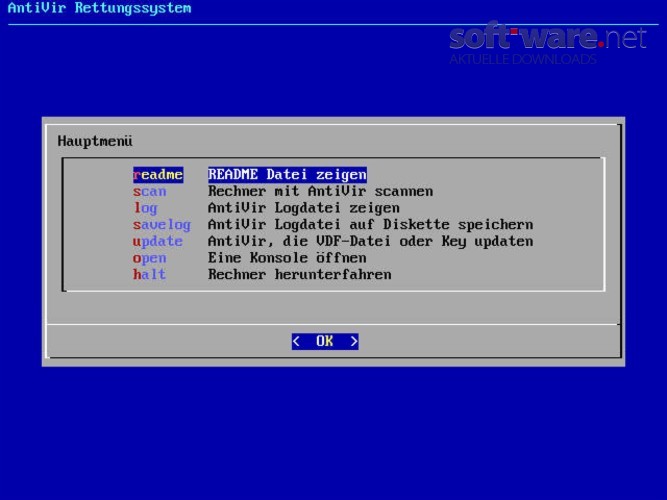
Task: Pick the savelog menu entry
Action: 162,225
